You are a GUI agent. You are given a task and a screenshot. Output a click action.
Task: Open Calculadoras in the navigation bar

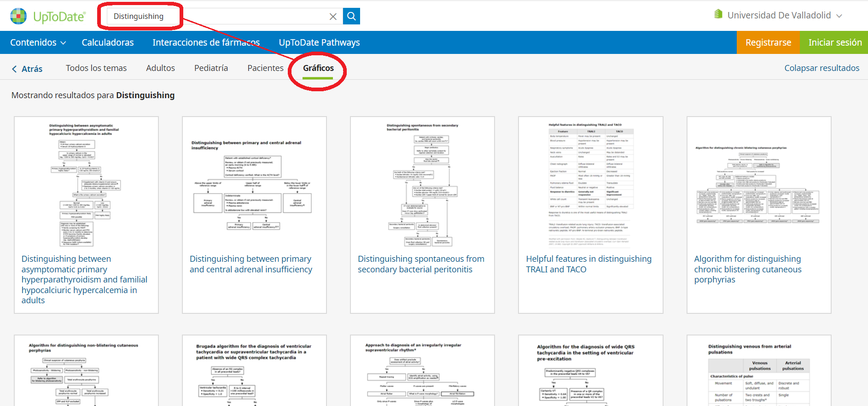click(108, 42)
